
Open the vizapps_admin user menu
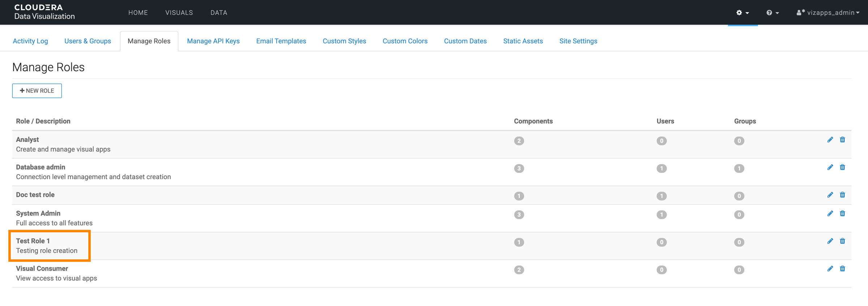[x=827, y=13]
